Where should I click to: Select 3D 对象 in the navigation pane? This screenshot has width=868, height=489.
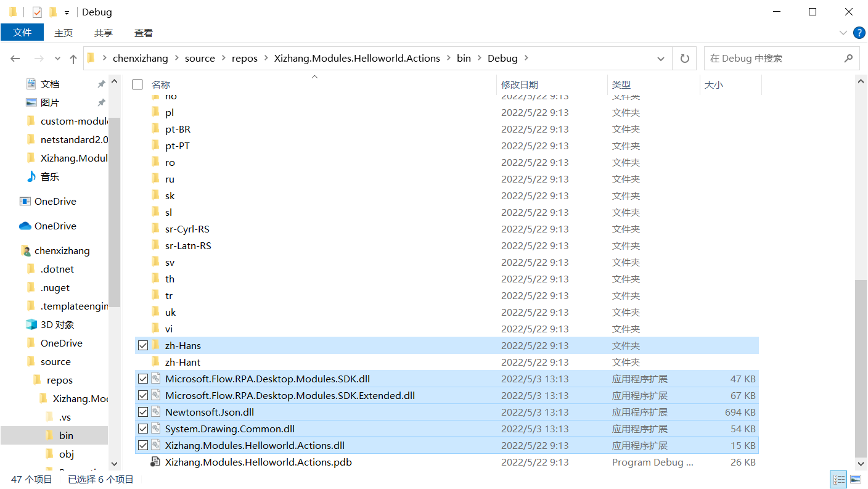tap(57, 324)
